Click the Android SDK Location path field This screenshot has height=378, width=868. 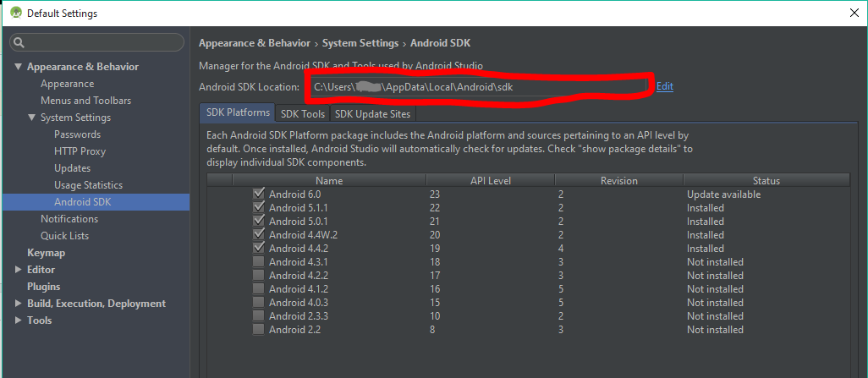click(478, 87)
